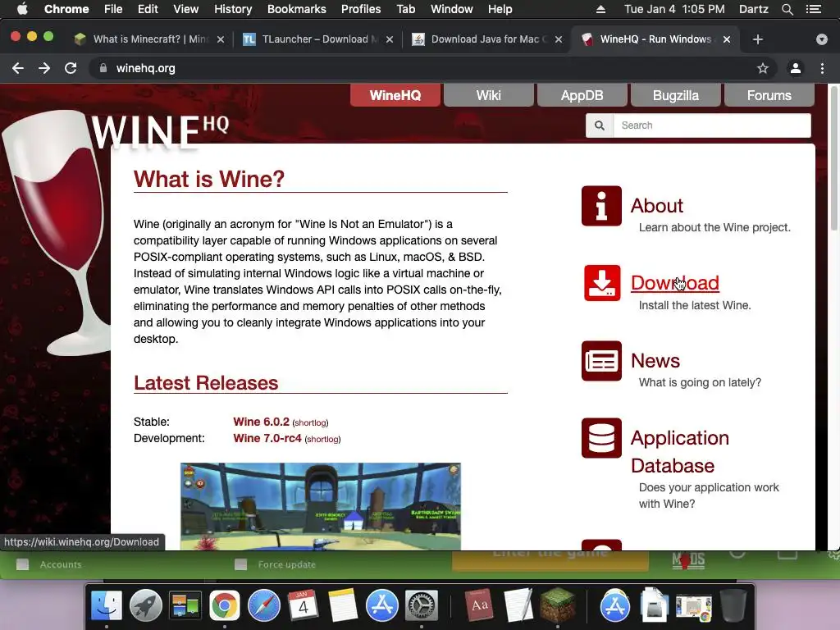Image resolution: width=840 pixels, height=630 pixels.
Task: Open Notes app in the Dock
Action: click(342, 606)
